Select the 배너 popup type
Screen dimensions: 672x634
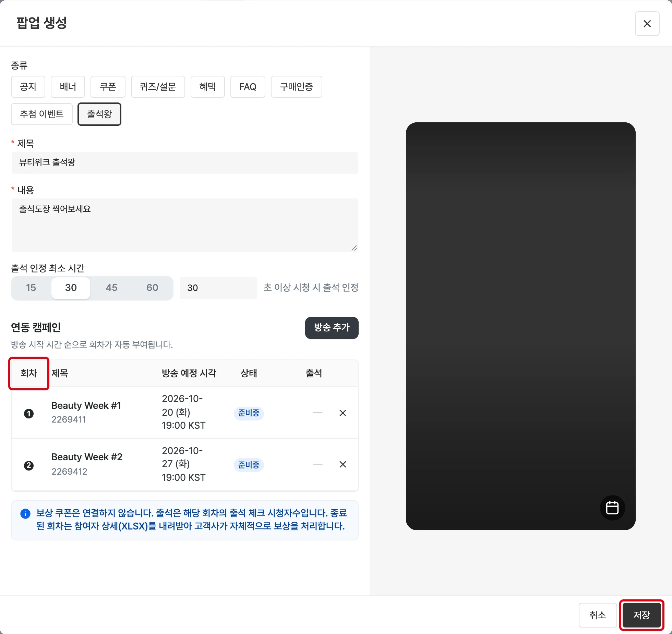(68, 87)
